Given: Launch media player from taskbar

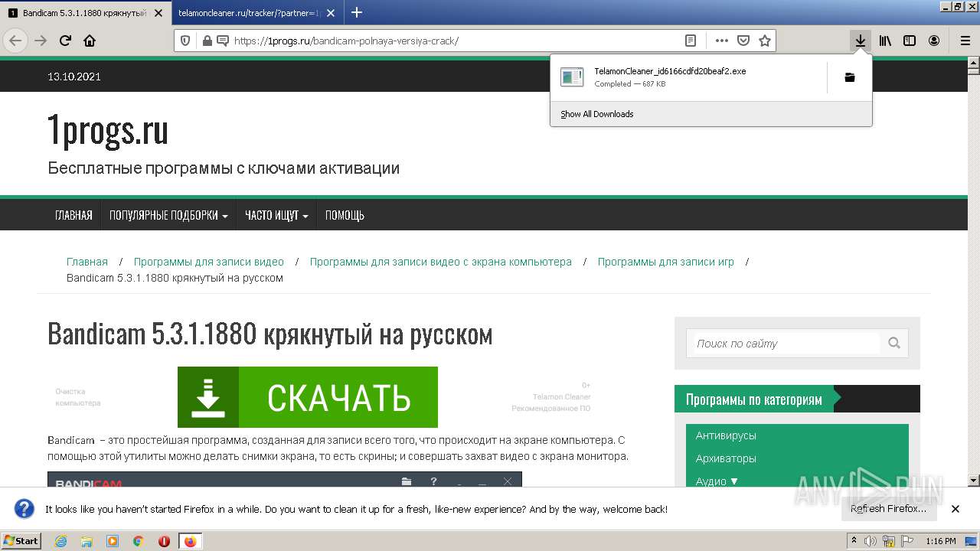Looking at the screenshot, I should click(x=113, y=541).
